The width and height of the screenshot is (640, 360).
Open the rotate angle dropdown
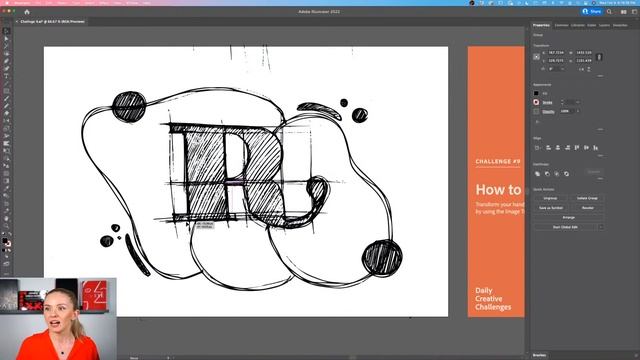click(x=563, y=69)
